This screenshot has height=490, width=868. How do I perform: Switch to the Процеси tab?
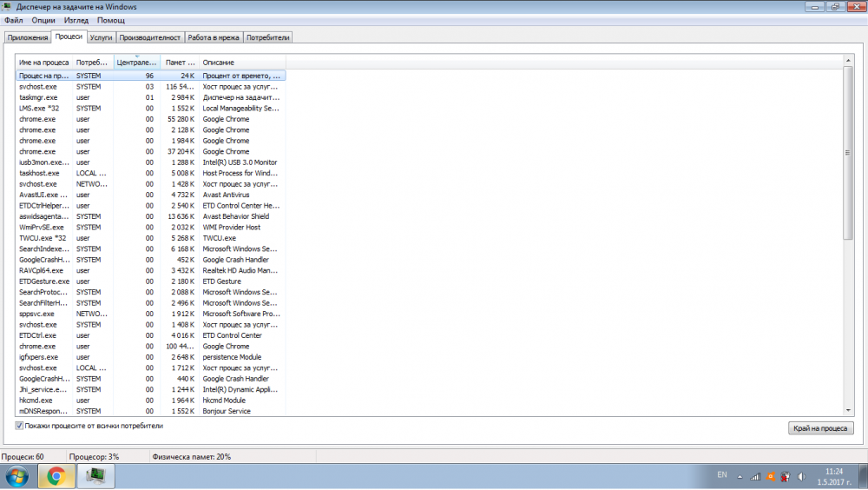pyautogui.click(x=69, y=36)
